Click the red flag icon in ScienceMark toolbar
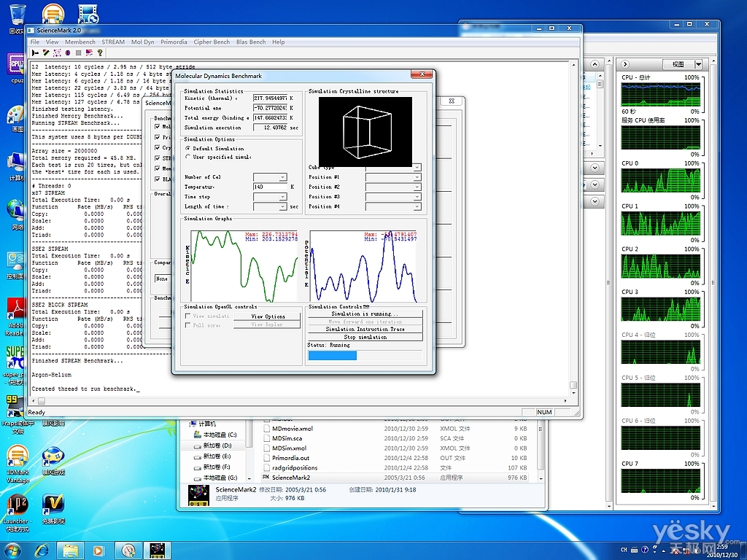Image resolution: width=747 pixels, height=560 pixels. [89, 52]
